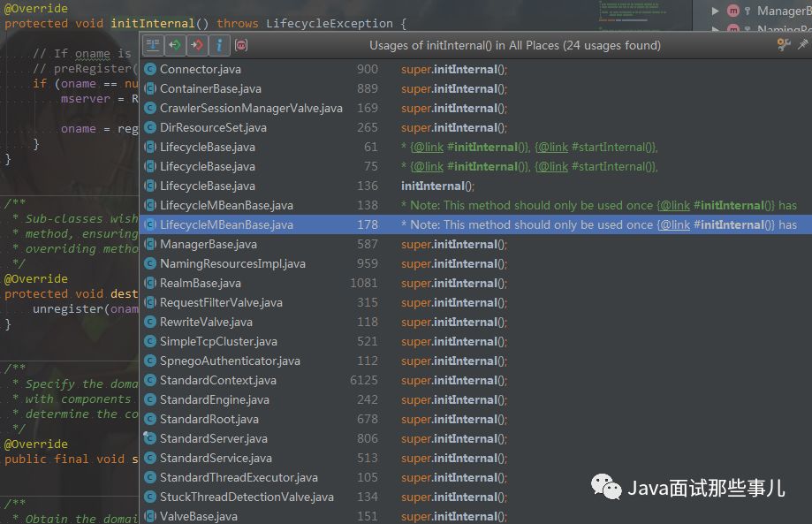
Task: Open usages settings via wrench icon
Action: click(784, 45)
